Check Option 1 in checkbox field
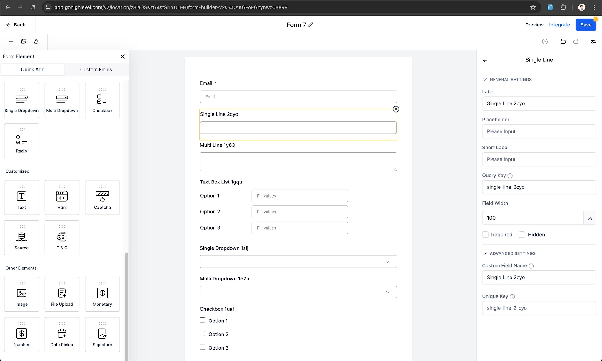The image size is (602, 361). coord(203,320)
